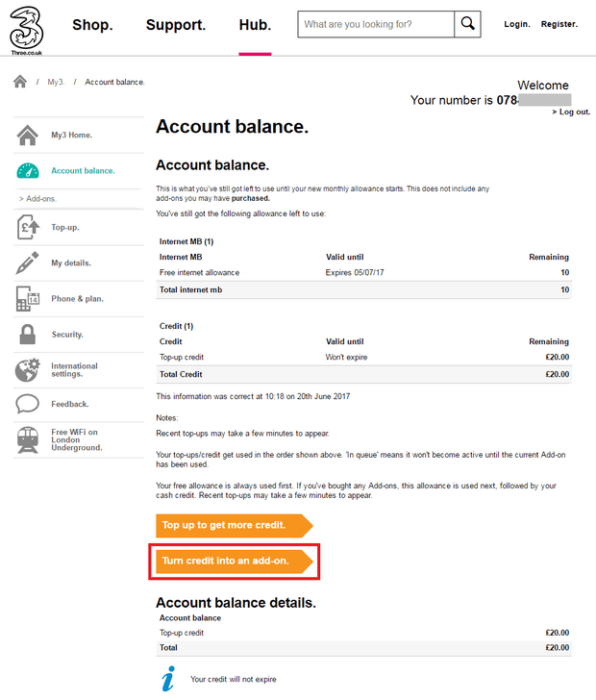This screenshot has width=596, height=700.
Task: Open the Shop menu
Action: 92,25
